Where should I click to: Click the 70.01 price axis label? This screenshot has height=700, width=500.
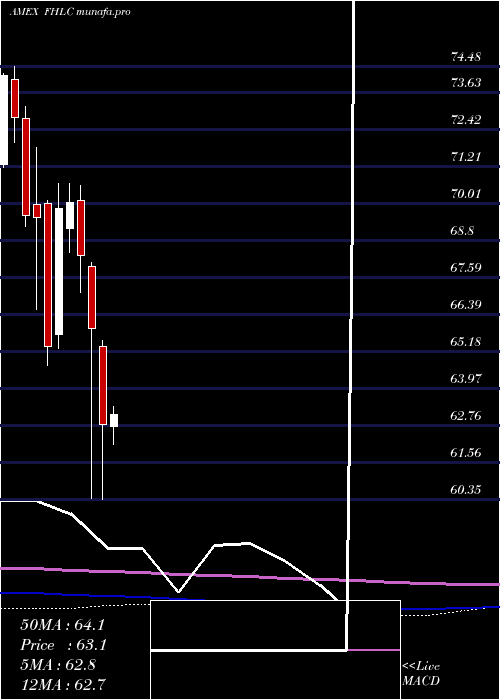466,194
